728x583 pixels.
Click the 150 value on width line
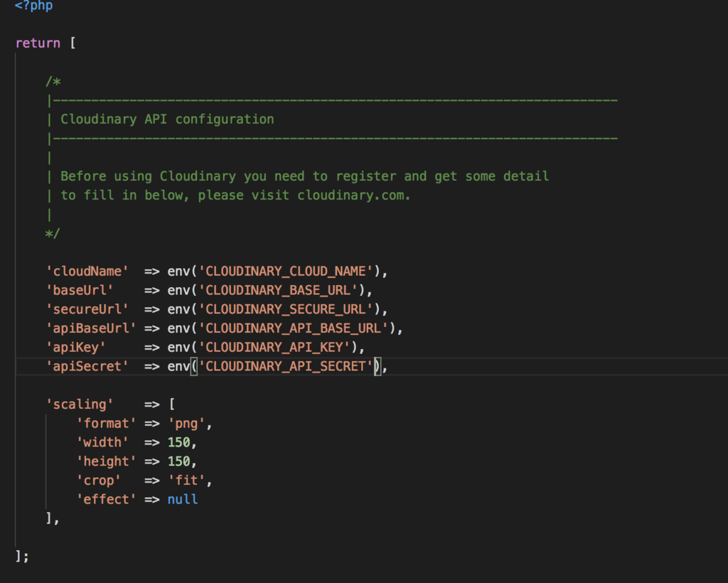[x=179, y=442]
